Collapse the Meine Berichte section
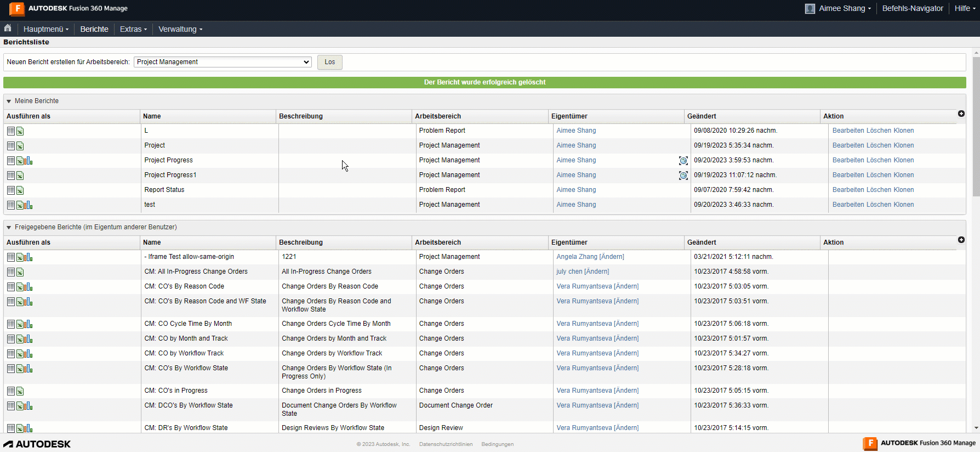This screenshot has height=452, width=980. tap(9, 101)
